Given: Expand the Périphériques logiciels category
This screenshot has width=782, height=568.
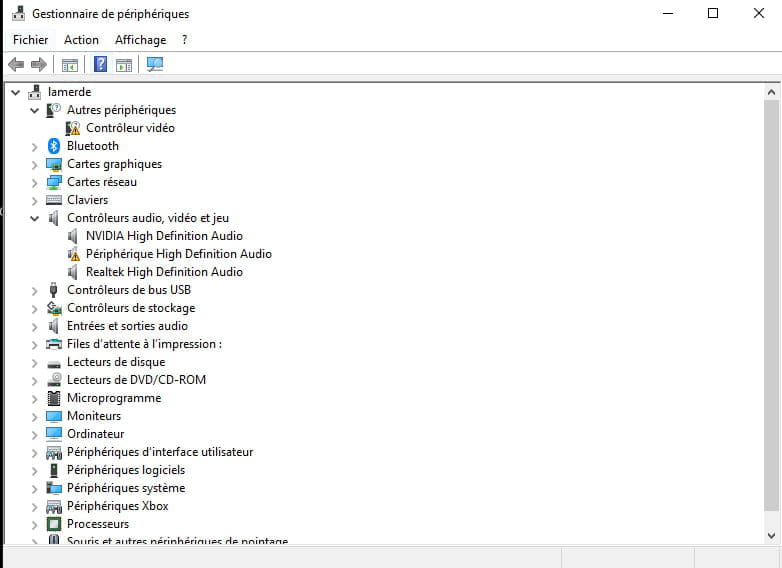Looking at the screenshot, I should click(x=34, y=471).
